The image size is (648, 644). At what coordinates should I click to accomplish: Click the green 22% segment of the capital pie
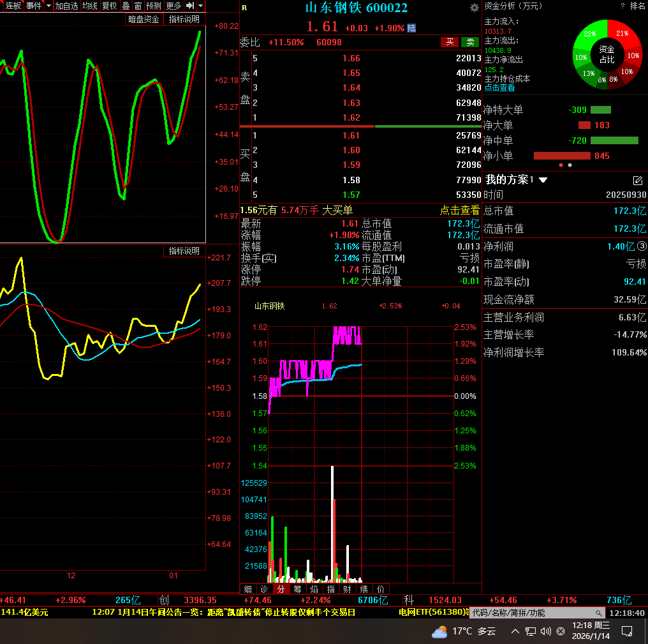(x=590, y=33)
